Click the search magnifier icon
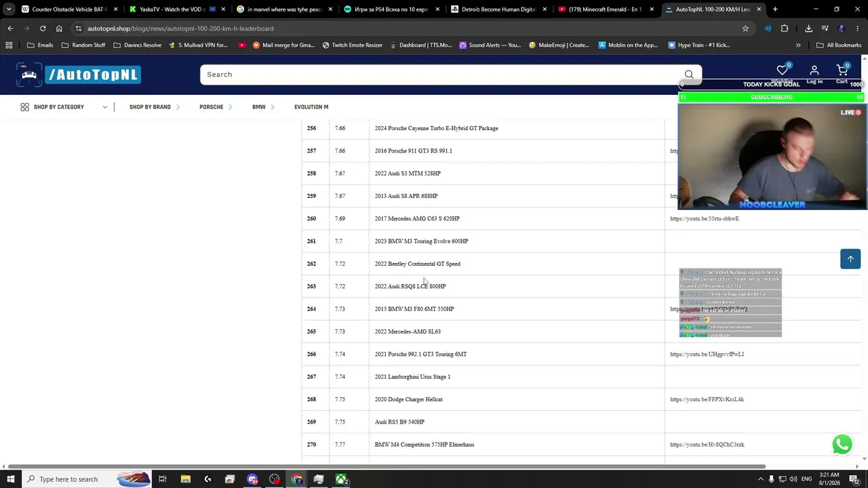Screen dimensions: 868x488 (x=689, y=75)
